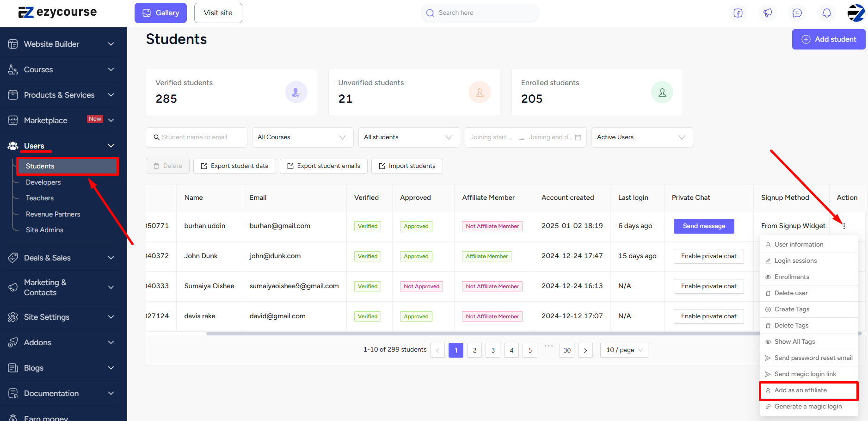Screen dimensions: 868x421
Task: Select Students in the sidebar
Action: click(x=68, y=166)
